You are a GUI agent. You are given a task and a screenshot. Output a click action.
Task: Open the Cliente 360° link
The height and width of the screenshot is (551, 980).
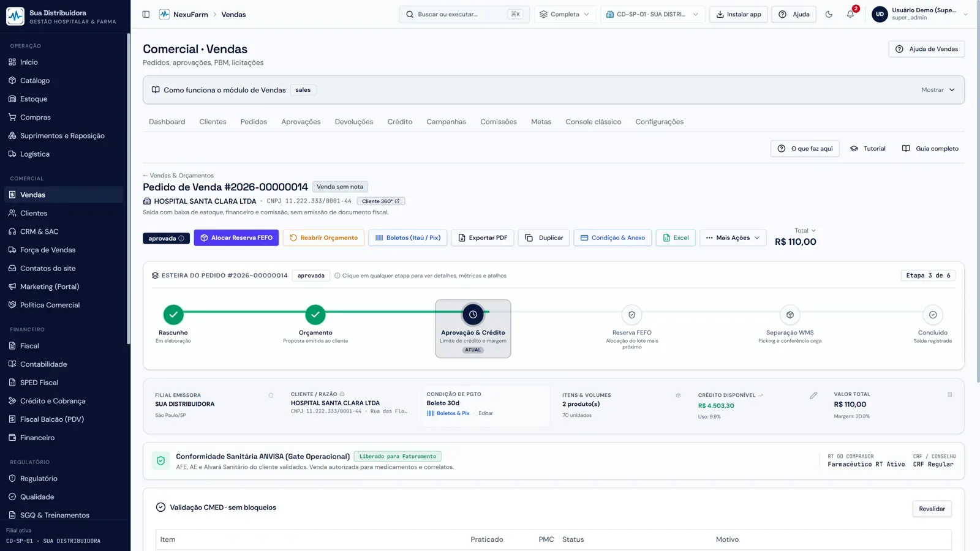(380, 201)
